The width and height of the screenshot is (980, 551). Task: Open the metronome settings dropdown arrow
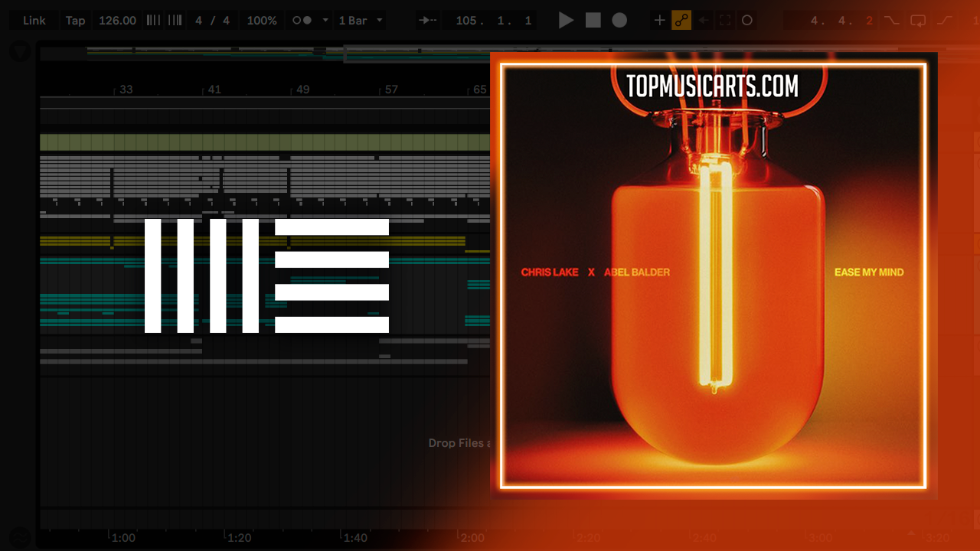click(x=325, y=21)
